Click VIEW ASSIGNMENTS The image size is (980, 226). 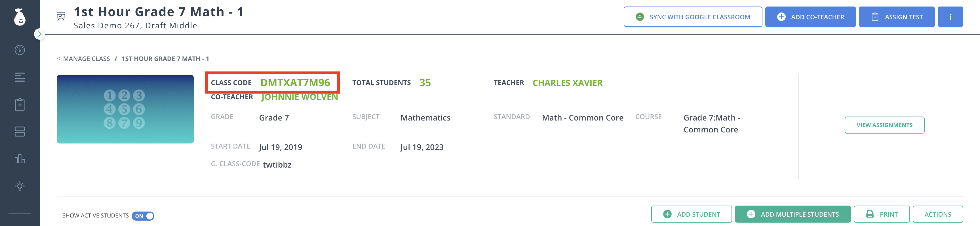(x=884, y=124)
